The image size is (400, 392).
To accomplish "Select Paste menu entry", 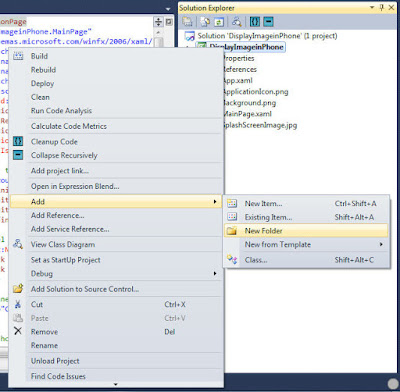I will [x=116, y=318].
